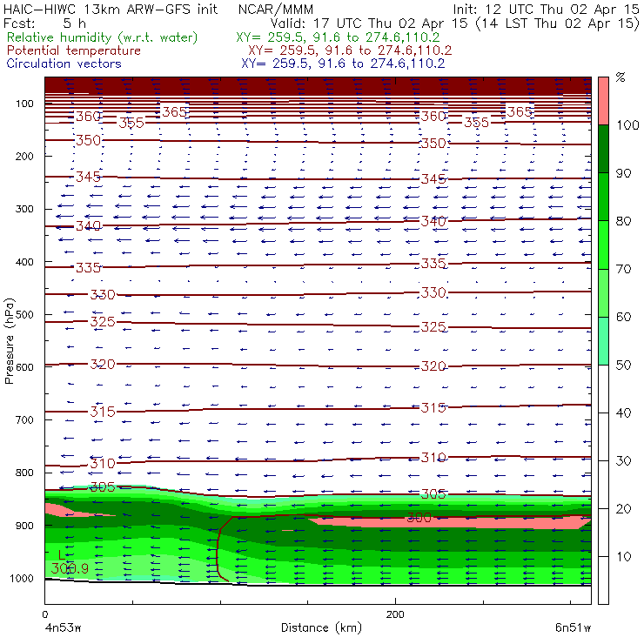Viewport: 644px width, 644px height.
Task: Click the right-side "320" contour label
Action: point(433,366)
